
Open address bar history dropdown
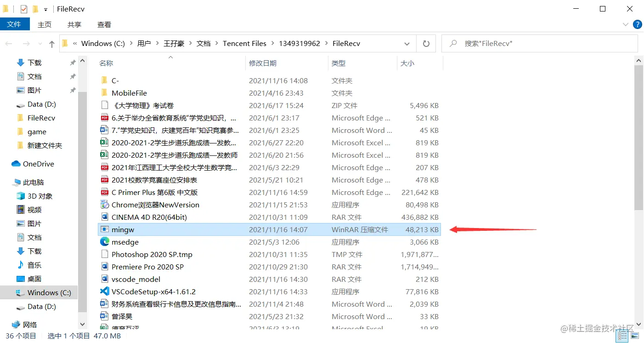point(407,44)
